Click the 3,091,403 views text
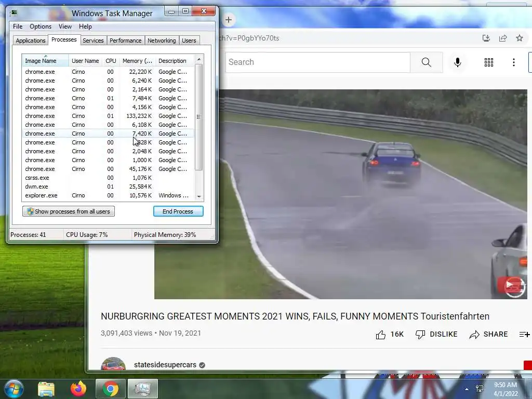The height and width of the screenshot is (399, 532). [x=126, y=333]
